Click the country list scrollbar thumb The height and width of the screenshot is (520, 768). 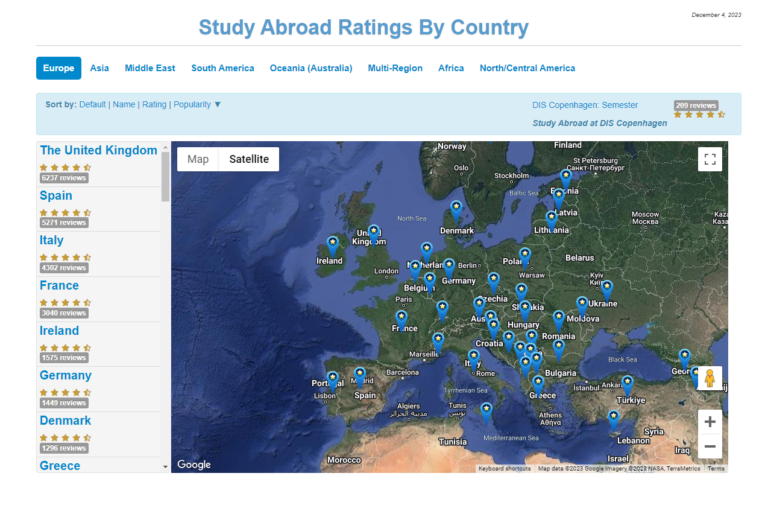[166, 176]
